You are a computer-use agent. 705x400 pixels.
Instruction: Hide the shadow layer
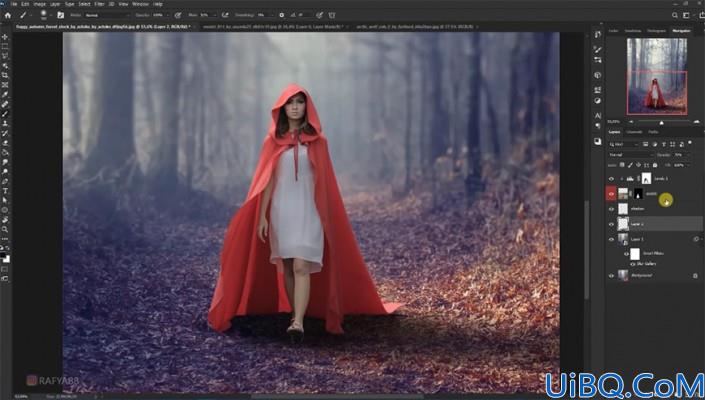[611, 209]
